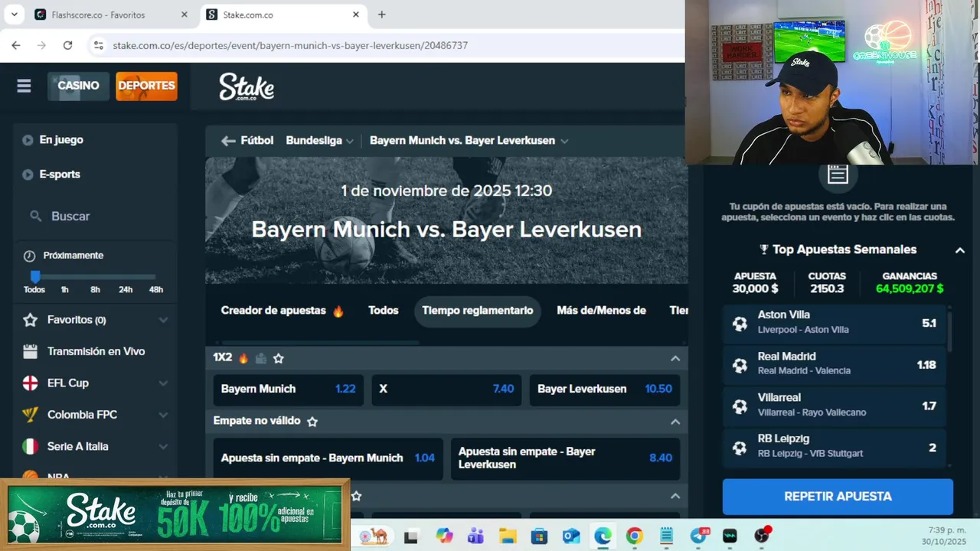The width and height of the screenshot is (980, 551).
Task: Expand the Serie A Italia sidebar section
Action: click(x=163, y=446)
